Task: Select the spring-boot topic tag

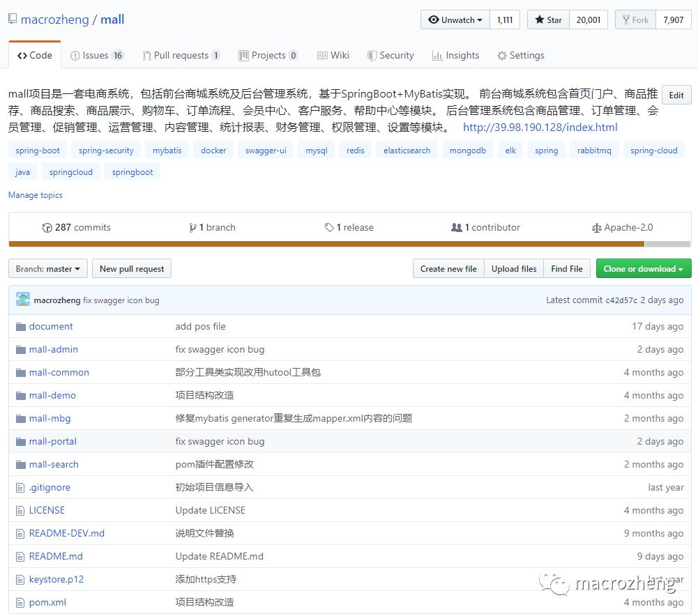Action: [x=38, y=151]
